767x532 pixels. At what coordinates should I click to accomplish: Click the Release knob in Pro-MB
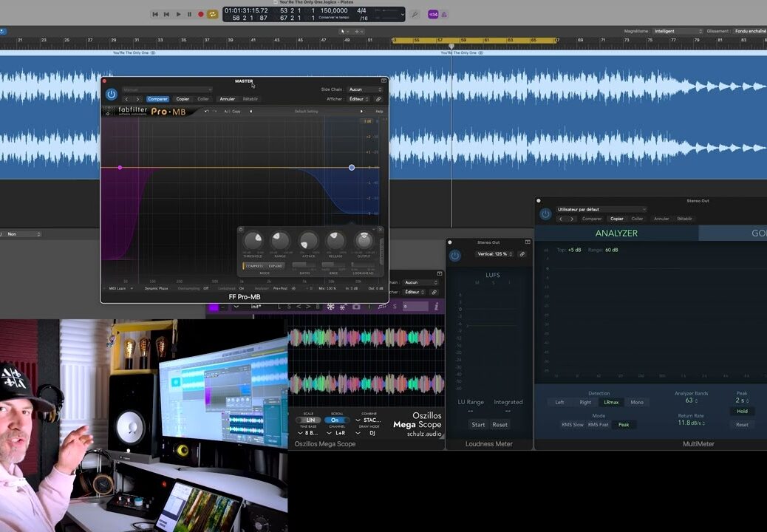coord(335,241)
